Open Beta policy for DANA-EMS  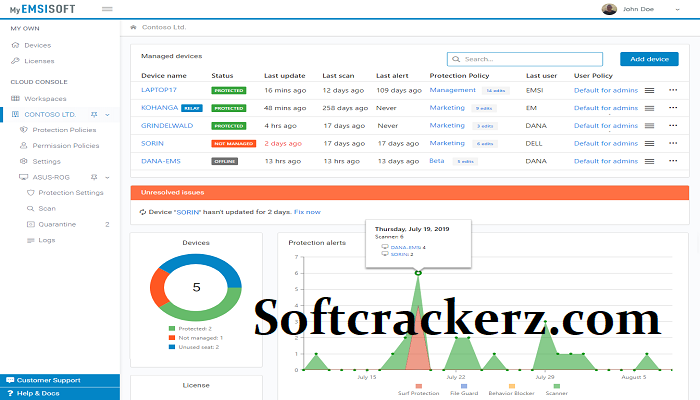coord(437,161)
